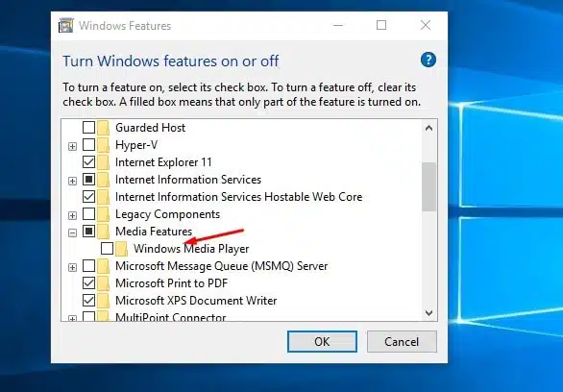The width and height of the screenshot is (563, 392).
Task: Select the Windows Media Player label
Action: [191, 249]
